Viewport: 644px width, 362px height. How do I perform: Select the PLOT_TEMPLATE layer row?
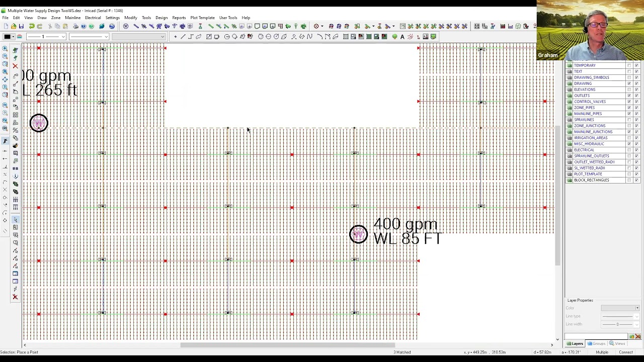[588, 174]
